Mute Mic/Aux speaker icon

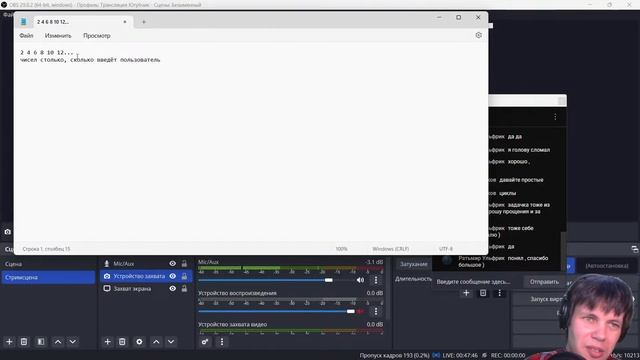coord(360,280)
